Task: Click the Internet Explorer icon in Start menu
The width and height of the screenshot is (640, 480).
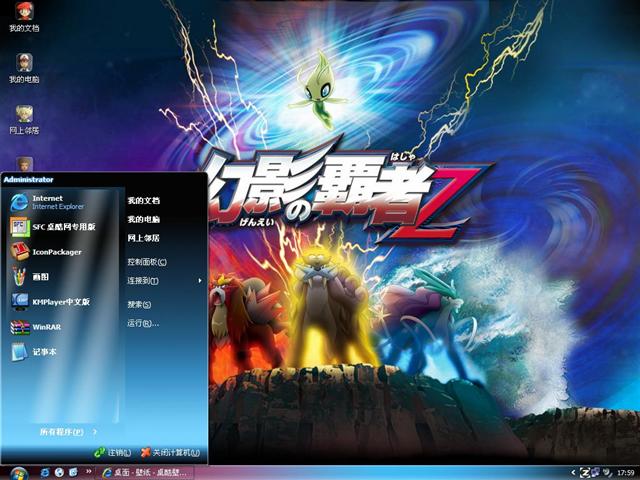Action: (x=19, y=202)
